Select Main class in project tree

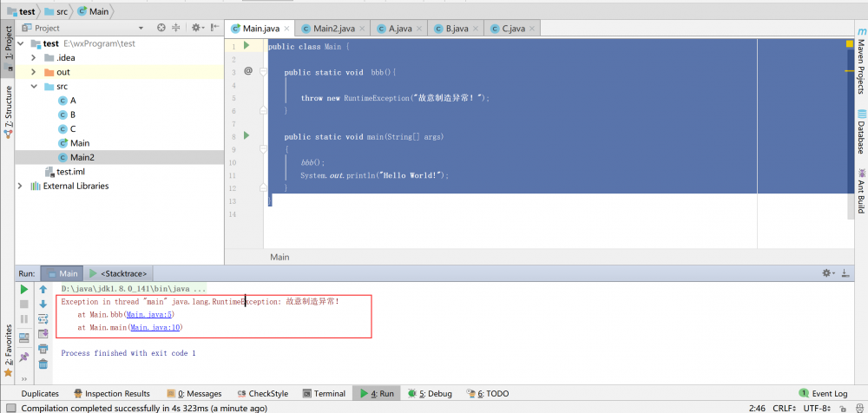(x=74, y=143)
